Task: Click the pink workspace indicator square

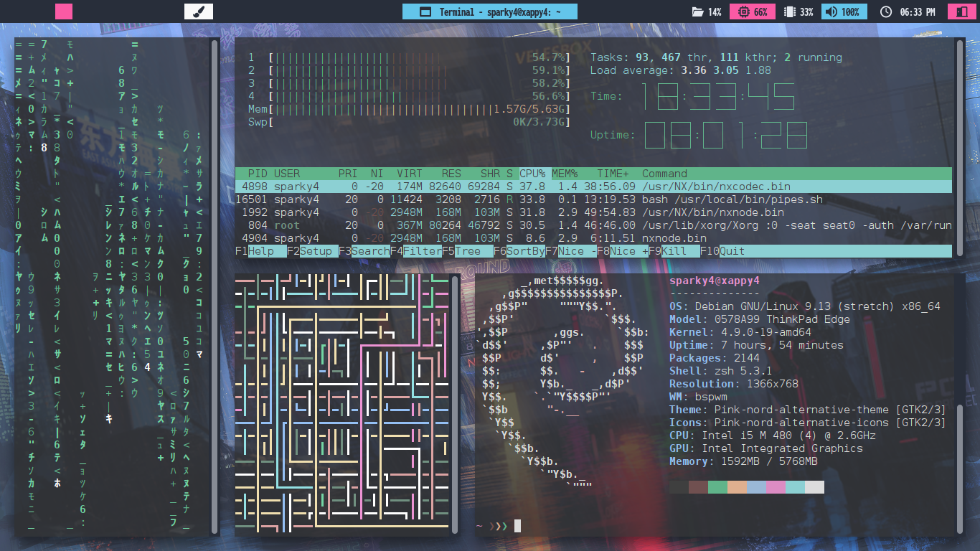Action: click(64, 11)
